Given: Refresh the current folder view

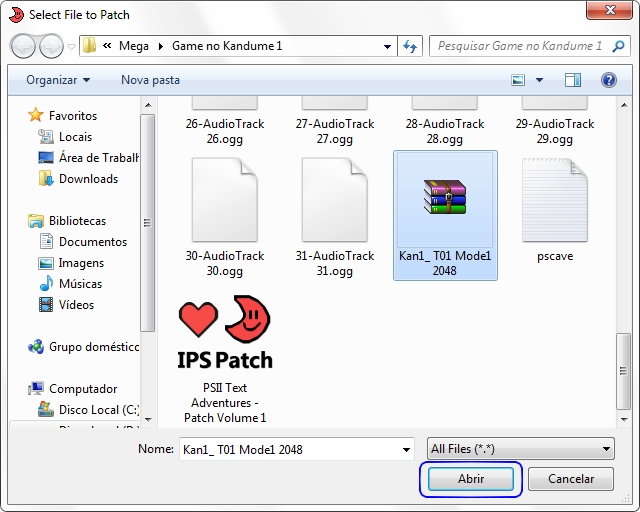Looking at the screenshot, I should point(410,46).
